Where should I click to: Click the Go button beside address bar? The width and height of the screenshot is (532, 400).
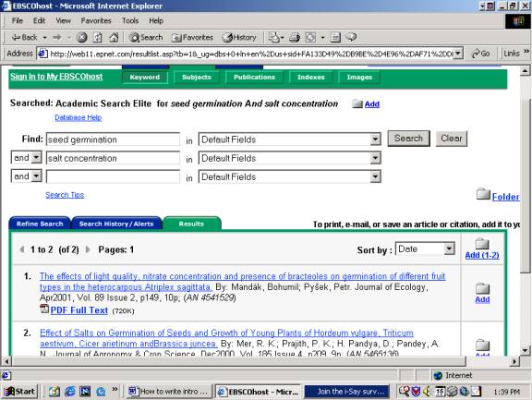pos(481,54)
